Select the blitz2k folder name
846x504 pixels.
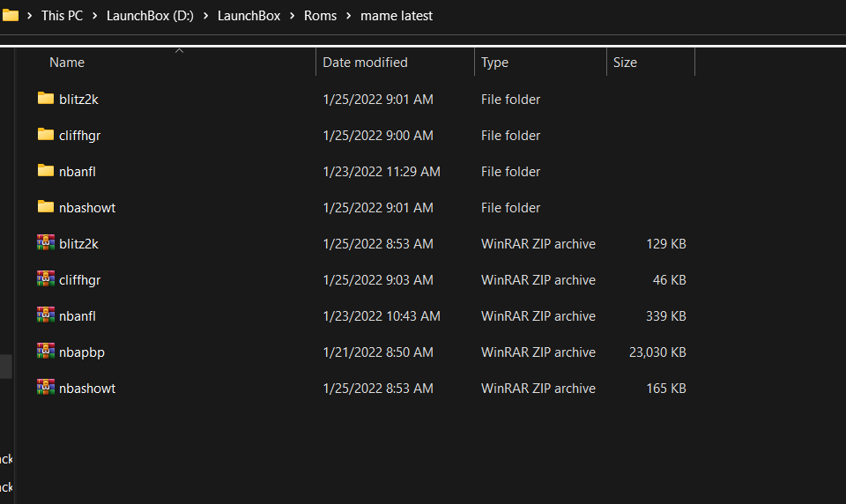tap(78, 100)
